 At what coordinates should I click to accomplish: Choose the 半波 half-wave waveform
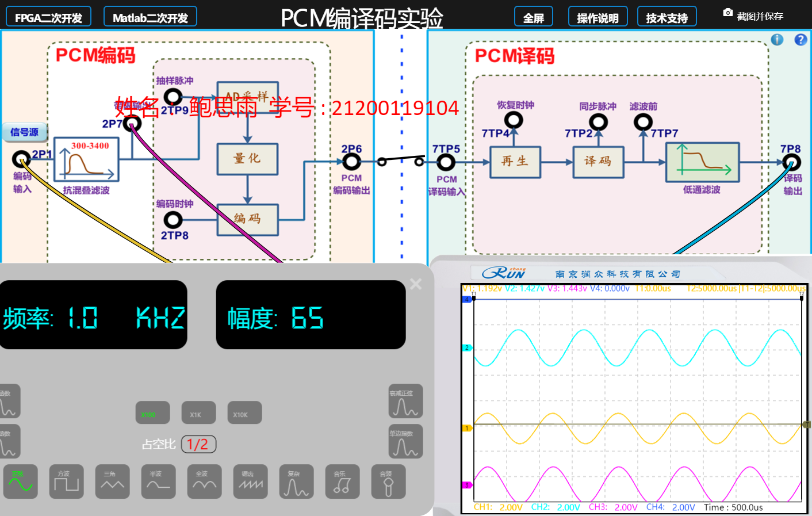click(x=158, y=481)
